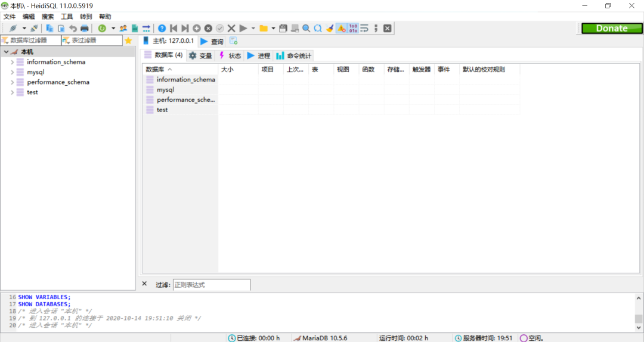Open the 工具 menu
The width and height of the screenshot is (644, 342).
click(x=67, y=17)
